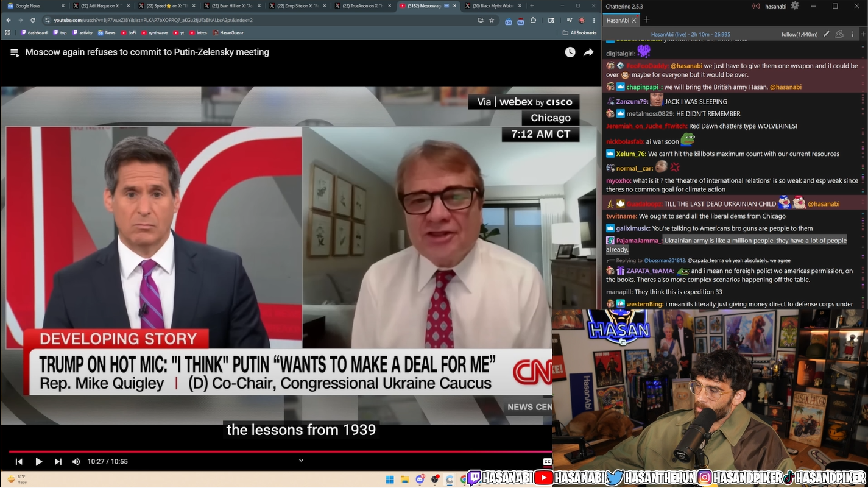Click hasanabi account name in Chatterino

point(775,6)
